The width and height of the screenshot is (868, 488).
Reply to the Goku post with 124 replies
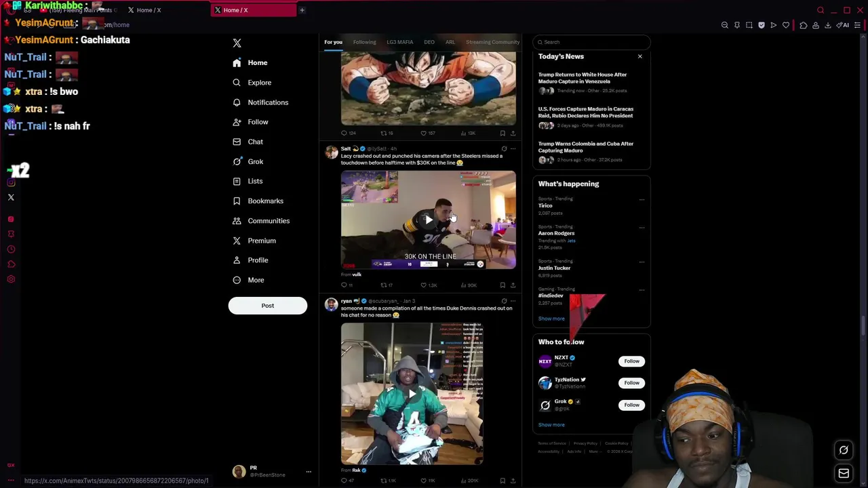(x=348, y=134)
